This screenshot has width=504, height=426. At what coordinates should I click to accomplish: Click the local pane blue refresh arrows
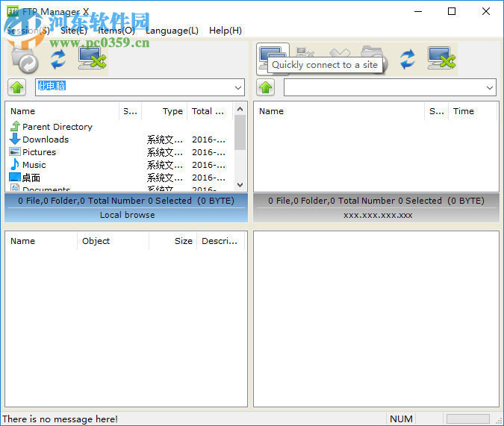58,60
